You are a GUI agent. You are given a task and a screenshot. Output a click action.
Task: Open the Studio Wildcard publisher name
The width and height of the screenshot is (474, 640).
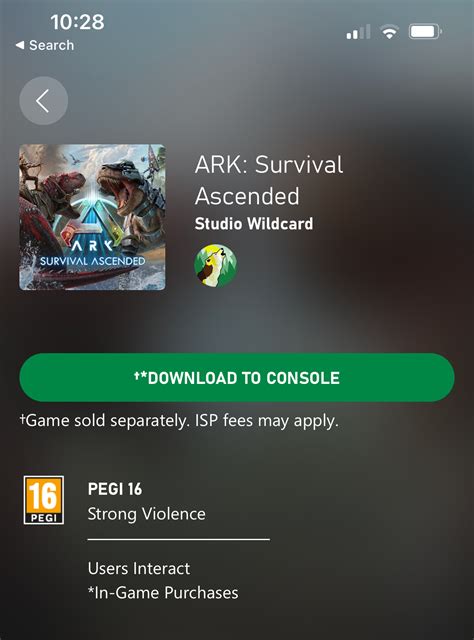[x=254, y=224]
